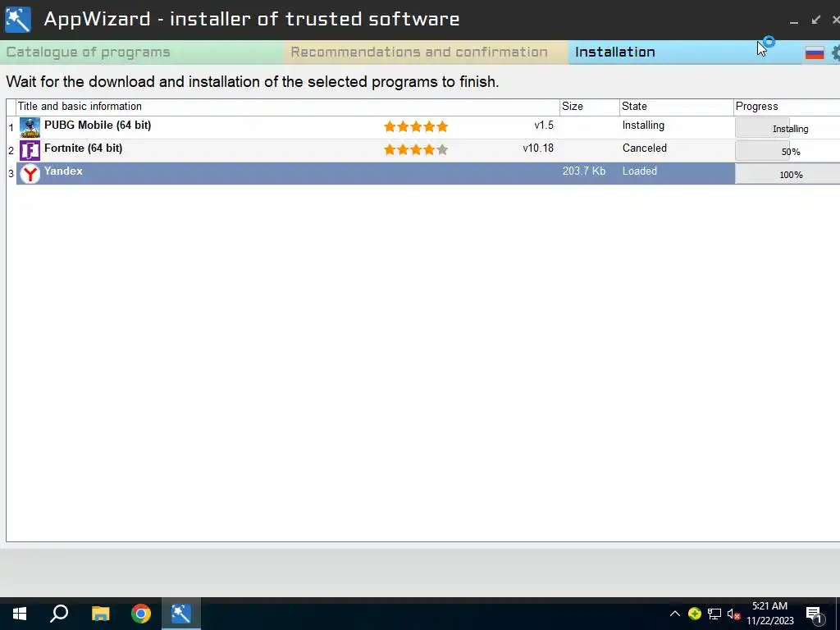
Task: Click the Loaded state of Yandex
Action: tap(639, 171)
